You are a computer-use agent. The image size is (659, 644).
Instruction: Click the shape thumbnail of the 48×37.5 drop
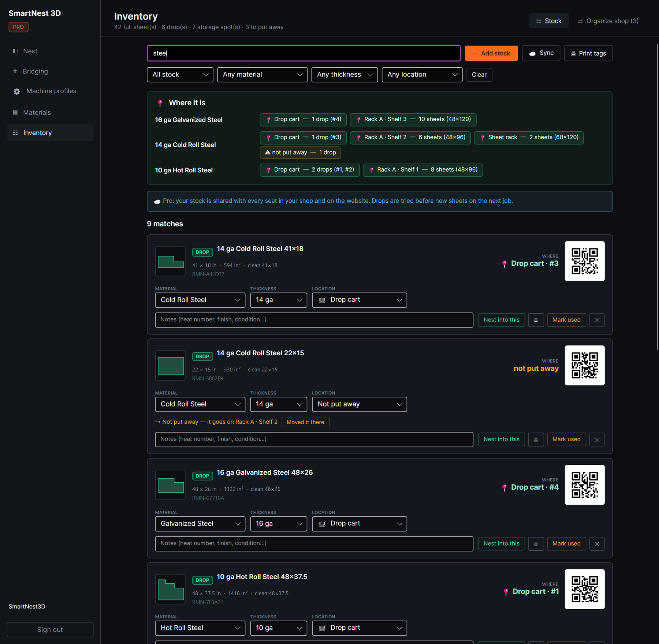click(170, 589)
